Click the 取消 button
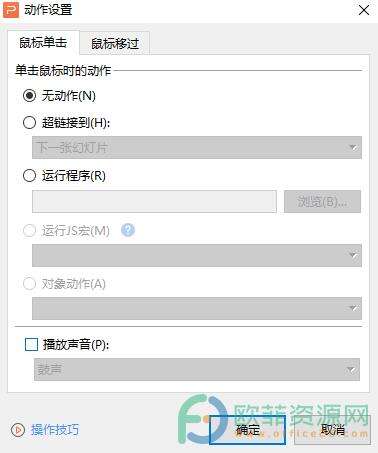 [332, 430]
